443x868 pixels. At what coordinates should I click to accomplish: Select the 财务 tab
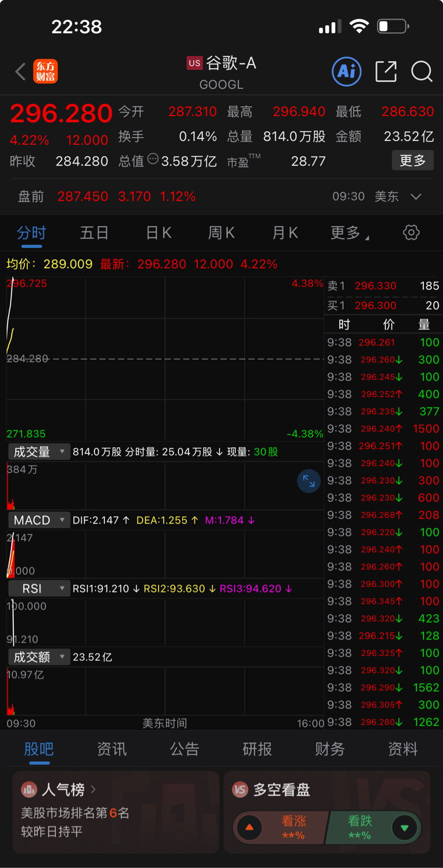click(x=330, y=749)
